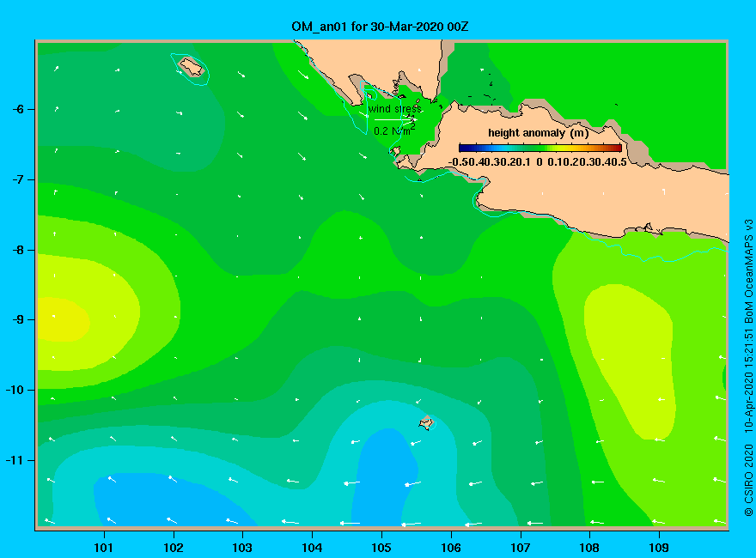
Task: Click the 103 longitude axis label
Action: pyautogui.click(x=242, y=548)
